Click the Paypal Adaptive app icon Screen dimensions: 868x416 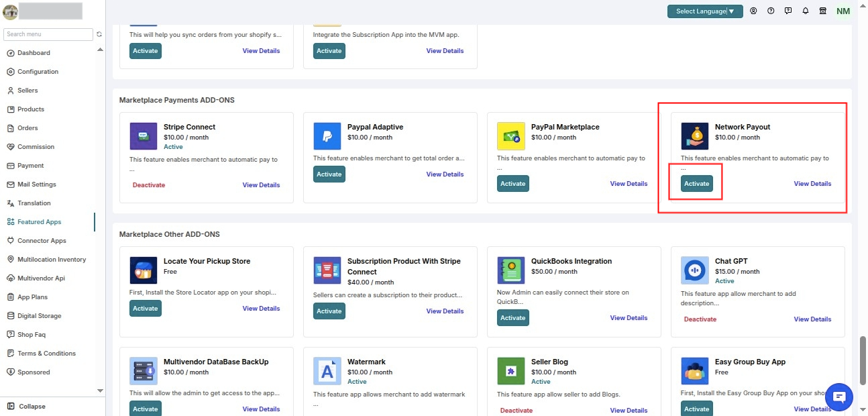click(x=327, y=136)
